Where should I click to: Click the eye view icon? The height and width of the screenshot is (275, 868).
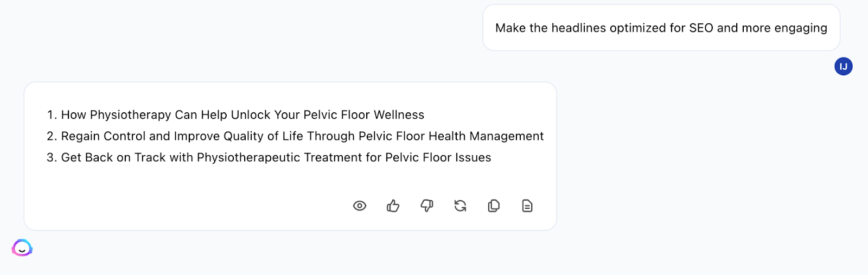click(360, 206)
